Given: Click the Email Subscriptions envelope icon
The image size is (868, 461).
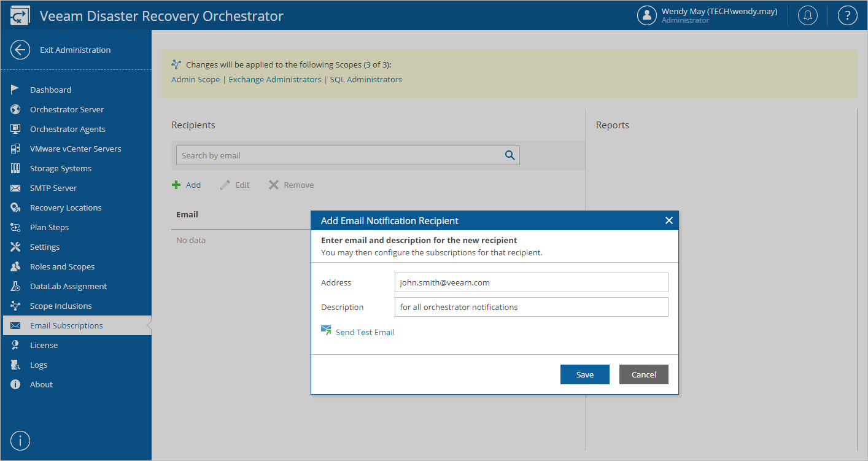Looking at the screenshot, I should (x=16, y=325).
